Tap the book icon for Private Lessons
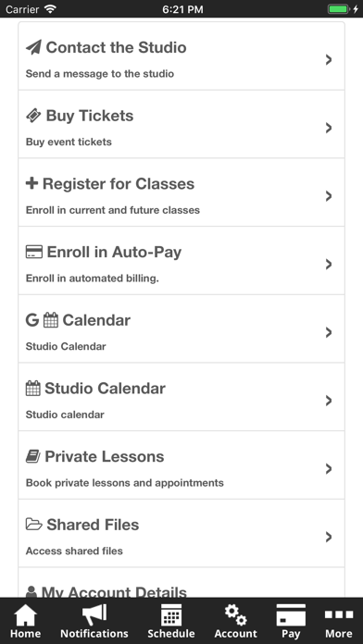Viewport: 363px width, 644px height. 33,456
